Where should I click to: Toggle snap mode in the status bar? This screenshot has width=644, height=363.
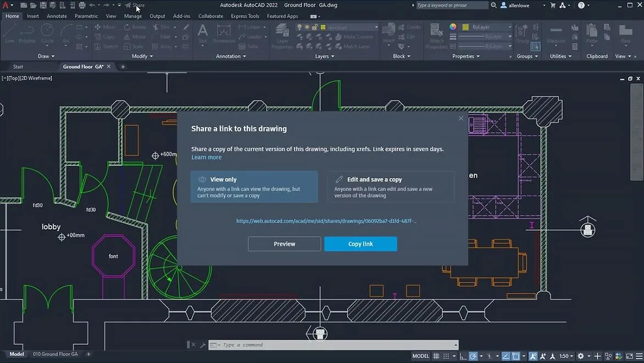[445, 356]
